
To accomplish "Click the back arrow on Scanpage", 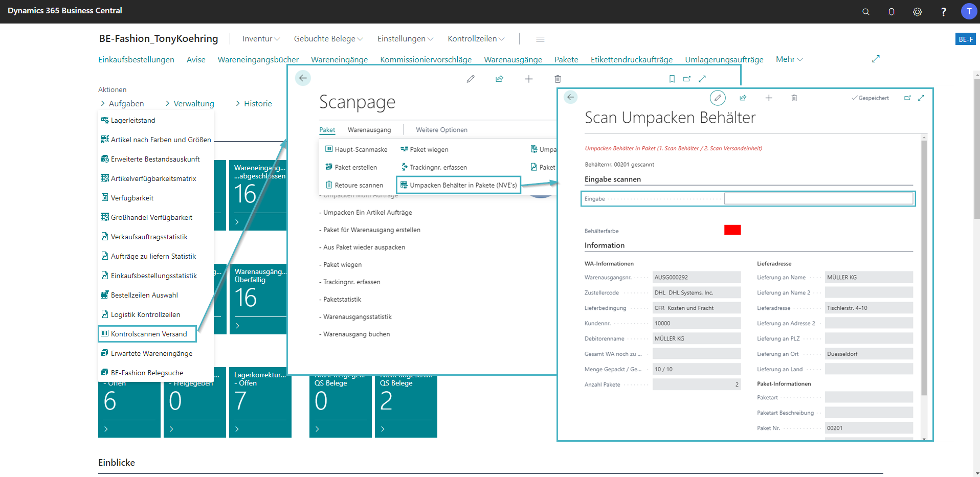I will point(303,78).
